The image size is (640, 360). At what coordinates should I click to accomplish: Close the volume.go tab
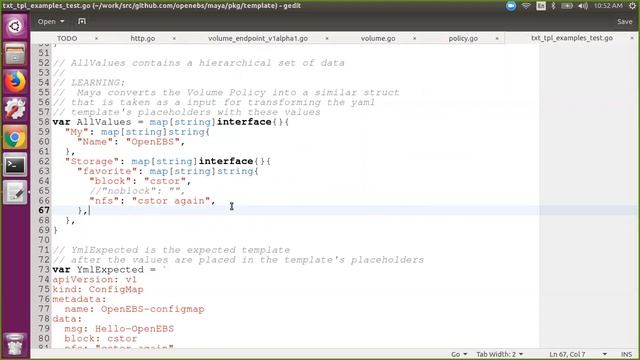coord(415,38)
